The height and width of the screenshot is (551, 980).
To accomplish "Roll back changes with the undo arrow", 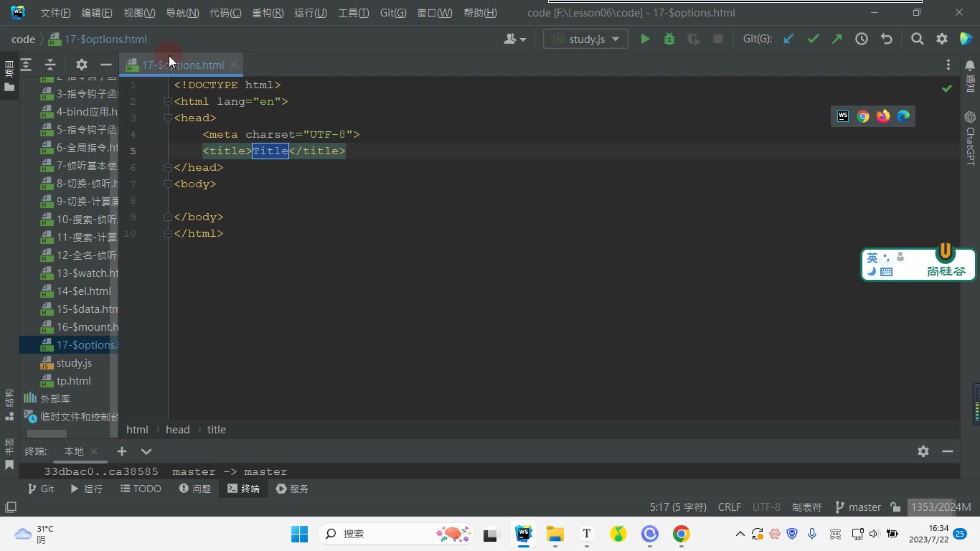I will point(887,39).
